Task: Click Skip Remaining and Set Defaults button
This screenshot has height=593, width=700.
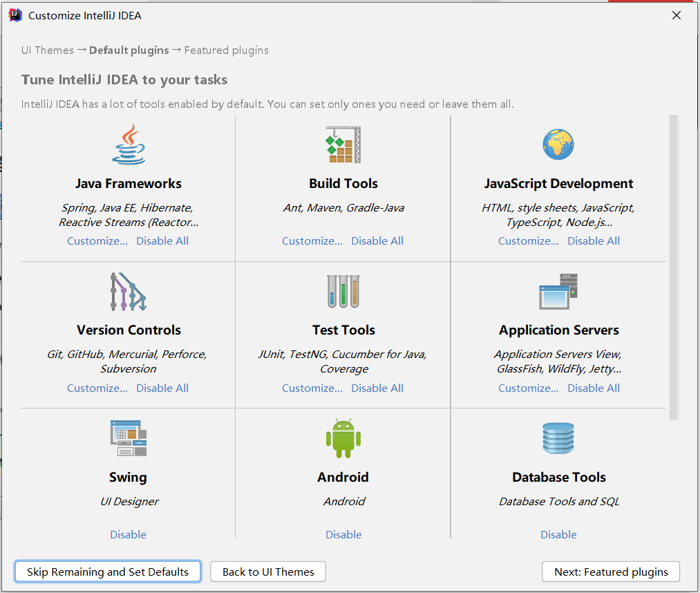Action: (108, 572)
